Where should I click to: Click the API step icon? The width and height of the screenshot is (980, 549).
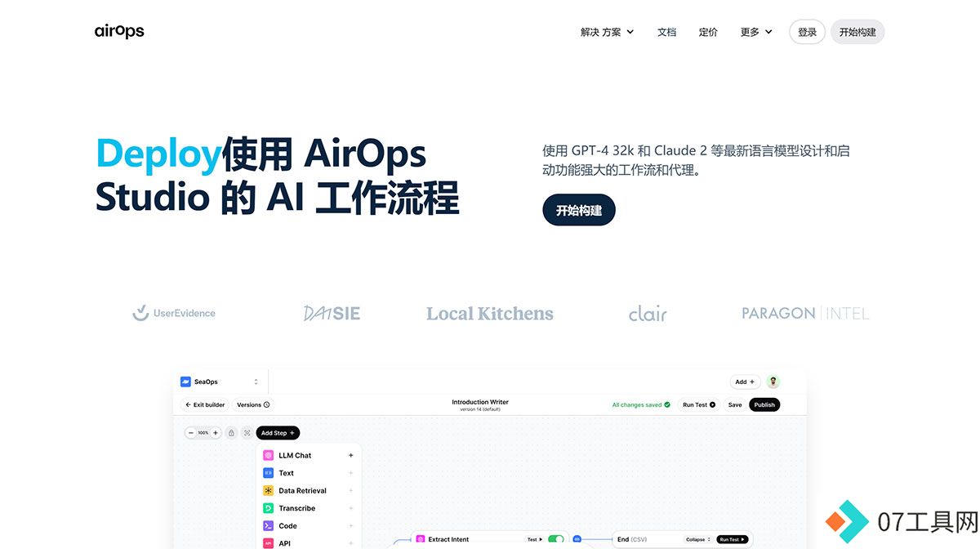tap(269, 543)
